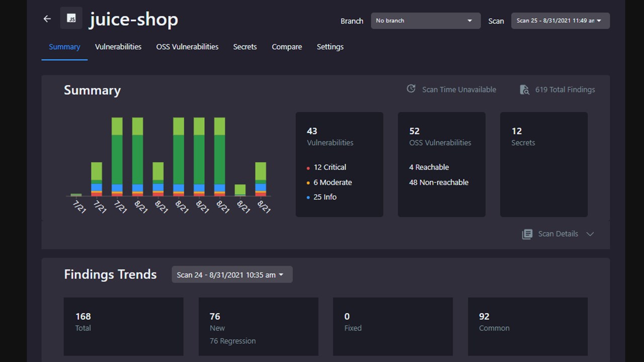Click the 43 Vulnerabilities card
Viewport: 644px width, 362px height.
[339, 164]
